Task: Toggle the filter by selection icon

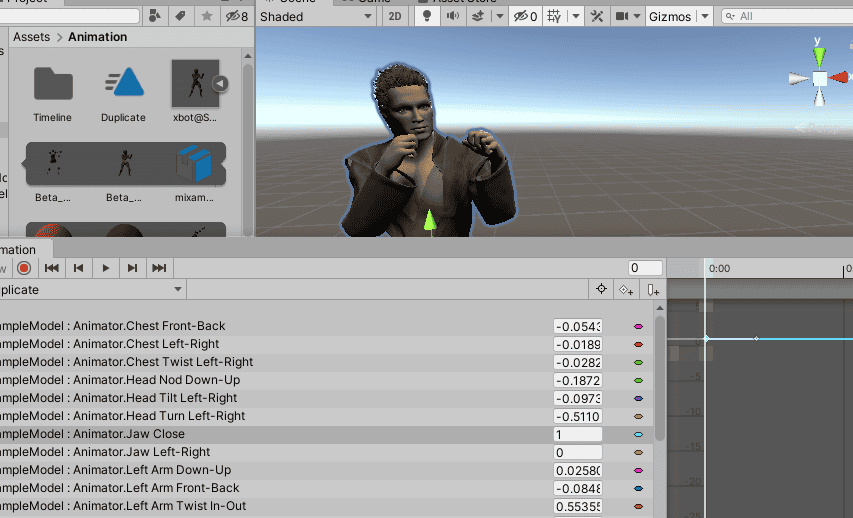Action: click(601, 289)
